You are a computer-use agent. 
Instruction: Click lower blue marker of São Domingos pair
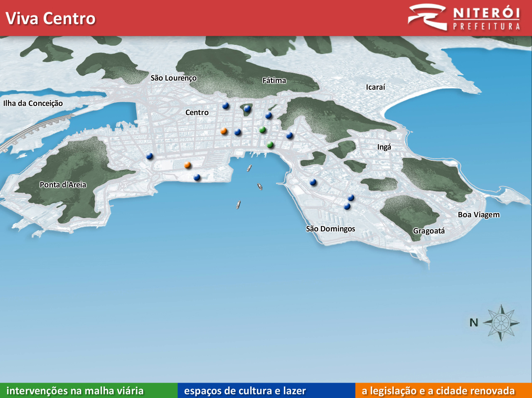[x=347, y=206]
